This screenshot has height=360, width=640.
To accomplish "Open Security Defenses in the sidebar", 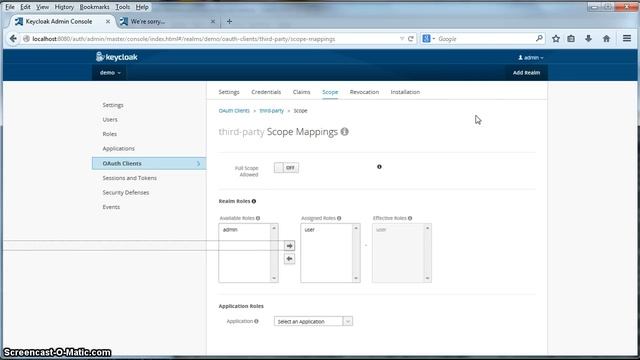I will pos(126,193).
